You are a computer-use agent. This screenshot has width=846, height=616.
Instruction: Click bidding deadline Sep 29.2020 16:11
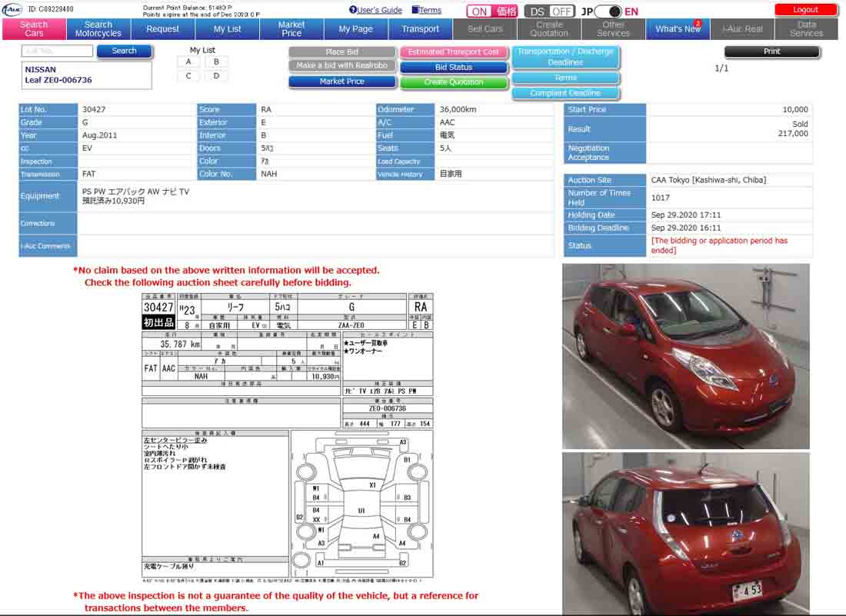[686, 228]
